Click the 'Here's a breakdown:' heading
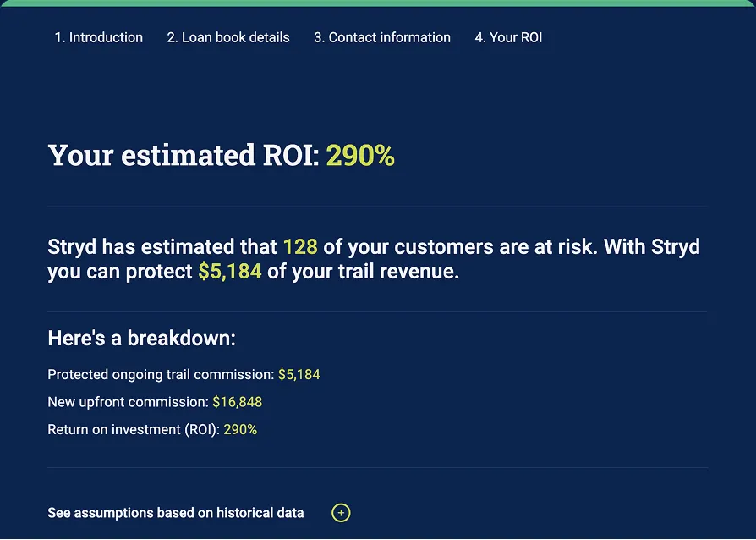This screenshot has width=756, height=540. pos(142,338)
